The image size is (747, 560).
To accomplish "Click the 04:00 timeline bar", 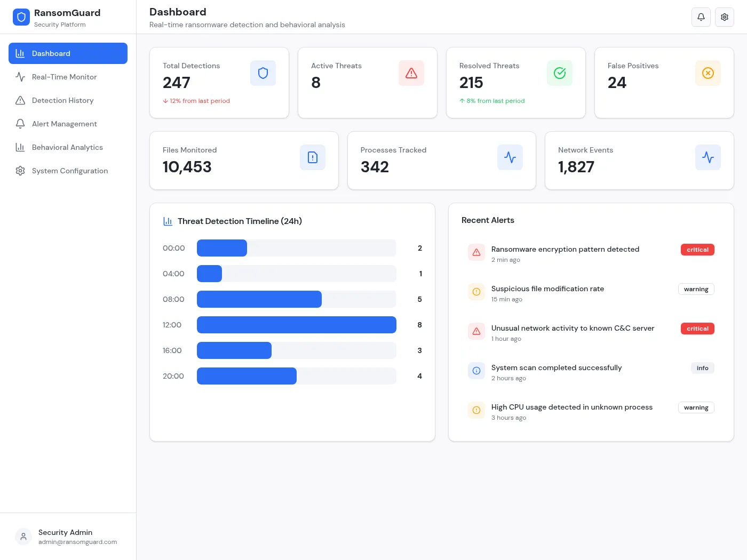I will (209, 274).
